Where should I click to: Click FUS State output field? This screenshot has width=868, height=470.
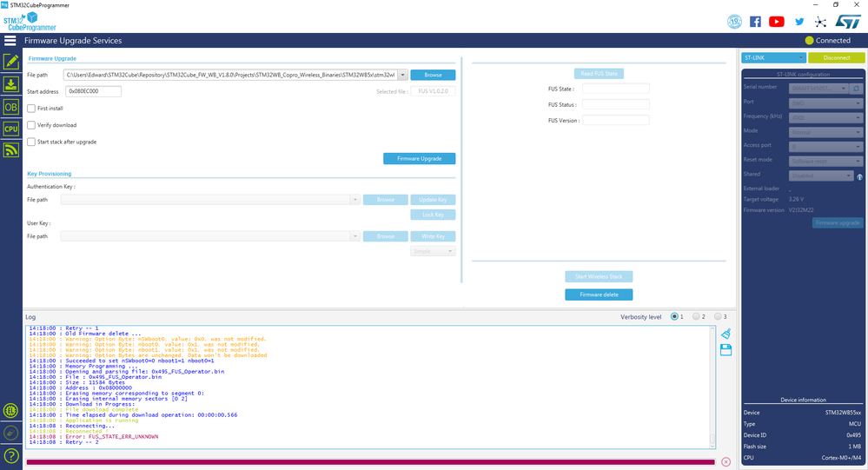pos(615,89)
